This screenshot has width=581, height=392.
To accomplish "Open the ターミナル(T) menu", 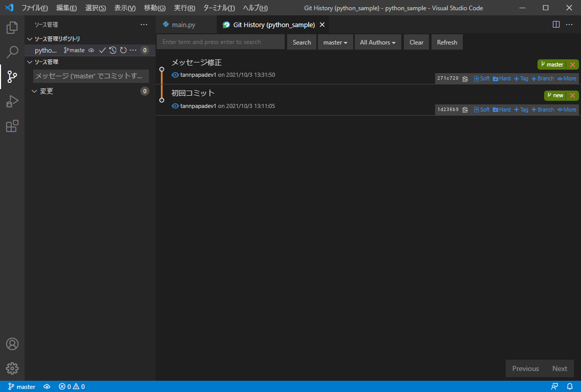I will coord(219,8).
